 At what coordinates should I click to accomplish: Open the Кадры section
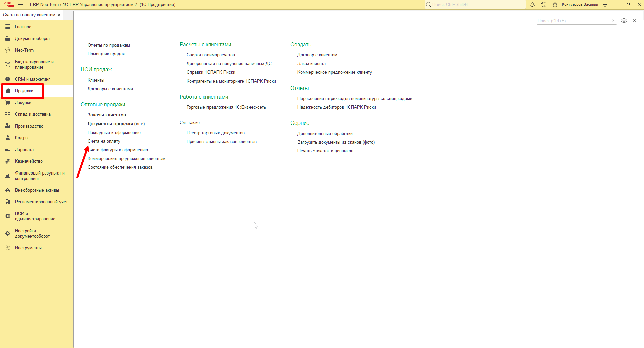37,138
